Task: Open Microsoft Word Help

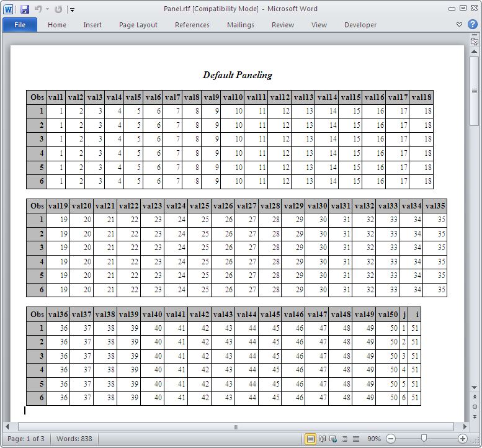Action: coord(473,24)
